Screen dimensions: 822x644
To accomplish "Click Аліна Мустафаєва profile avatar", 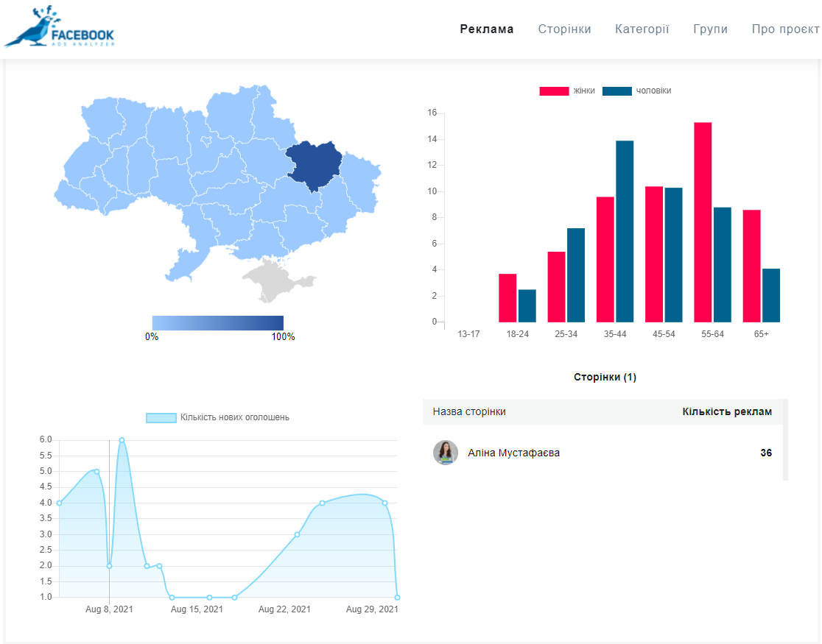I will coord(446,453).
